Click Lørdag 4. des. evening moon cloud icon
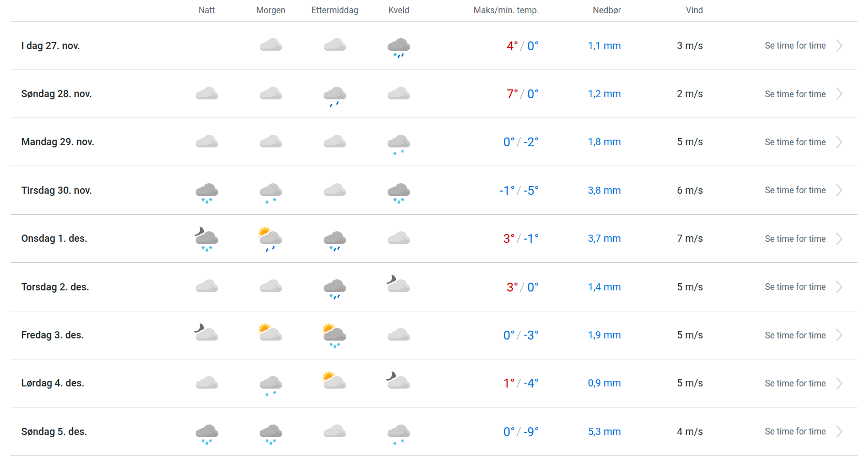 [x=399, y=380]
